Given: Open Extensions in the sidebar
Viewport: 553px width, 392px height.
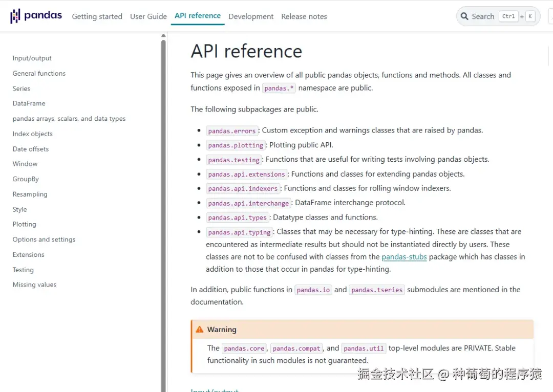Looking at the screenshot, I should (x=29, y=254).
